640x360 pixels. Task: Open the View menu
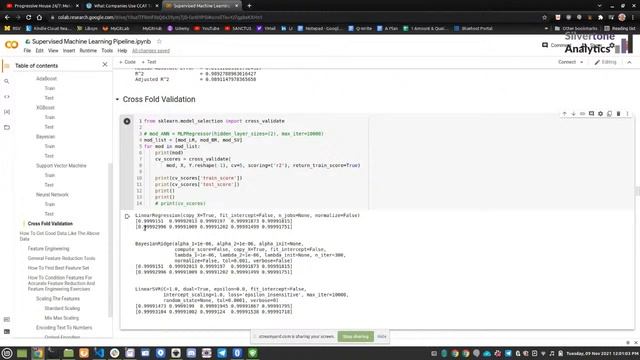point(53,51)
